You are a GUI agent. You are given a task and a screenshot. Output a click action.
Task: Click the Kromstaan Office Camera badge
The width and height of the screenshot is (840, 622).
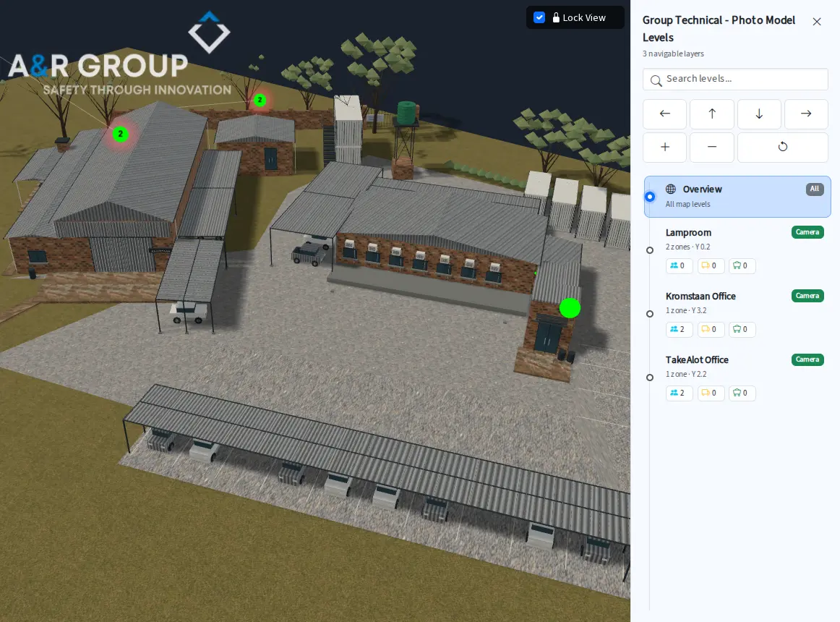tap(807, 296)
